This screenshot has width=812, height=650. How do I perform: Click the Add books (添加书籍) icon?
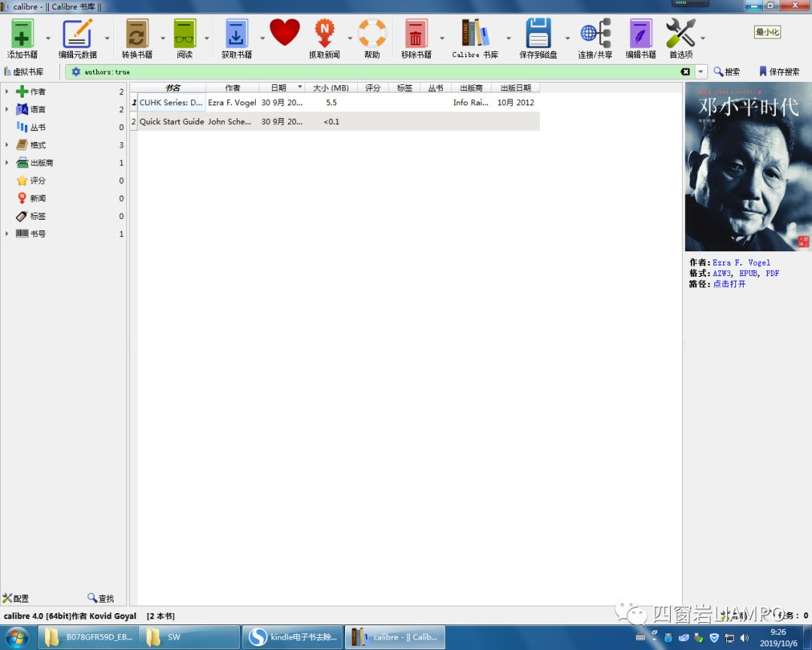click(22, 34)
